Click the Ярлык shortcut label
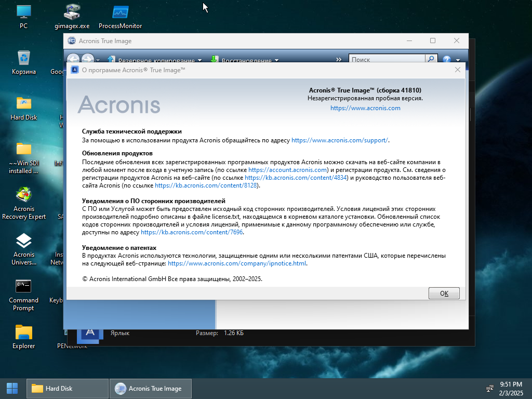532x399 pixels. point(120,333)
